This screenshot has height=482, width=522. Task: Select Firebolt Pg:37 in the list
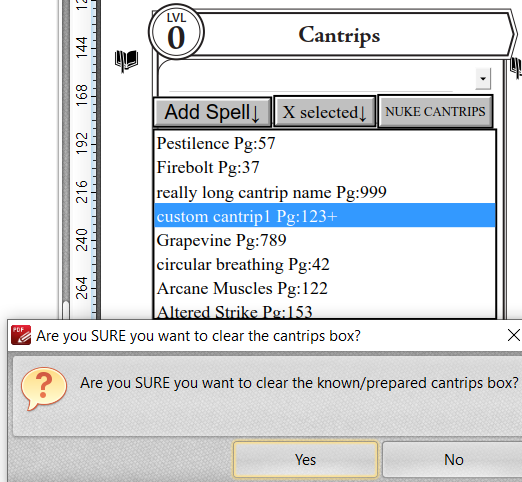point(325,167)
